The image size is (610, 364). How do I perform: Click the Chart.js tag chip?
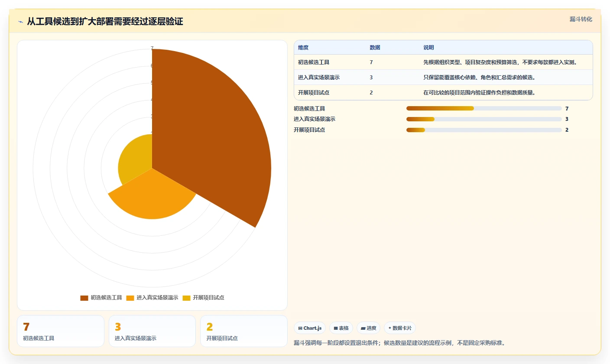pyautogui.click(x=310, y=328)
